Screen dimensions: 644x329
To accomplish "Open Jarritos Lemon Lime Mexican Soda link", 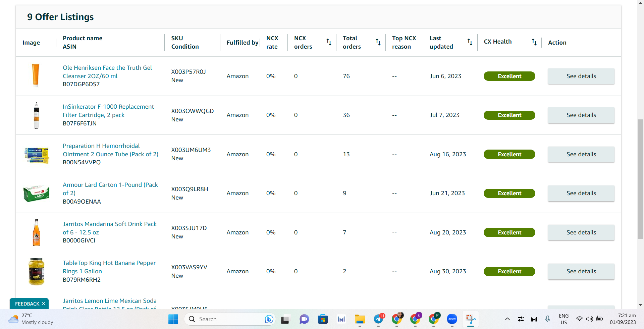I will point(110,303).
